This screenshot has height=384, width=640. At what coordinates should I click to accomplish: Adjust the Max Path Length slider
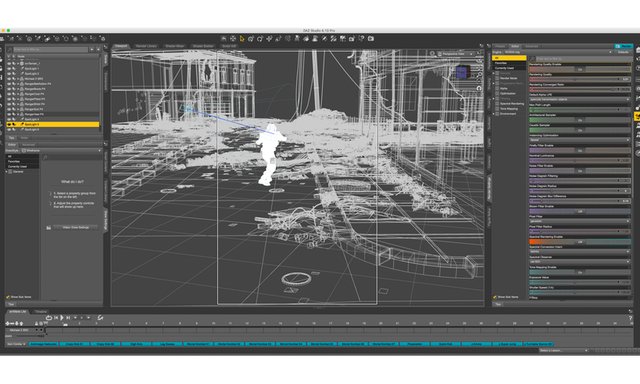tap(580, 110)
